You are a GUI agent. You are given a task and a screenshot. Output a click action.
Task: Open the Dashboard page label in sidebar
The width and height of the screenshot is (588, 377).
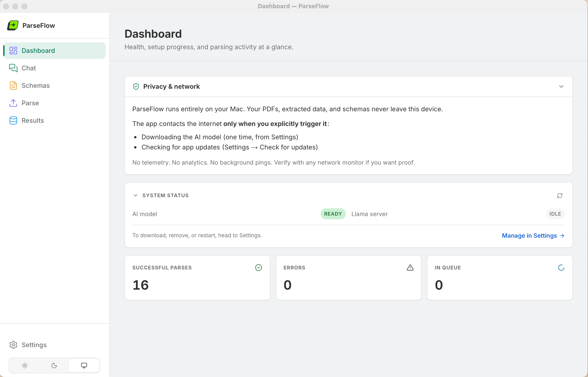[38, 50]
